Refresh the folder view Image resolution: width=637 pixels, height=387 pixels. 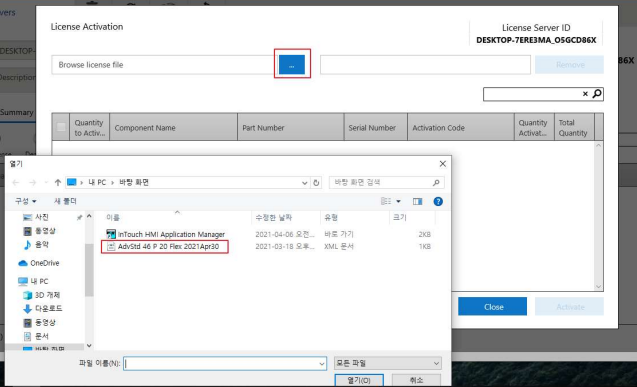(x=316, y=183)
